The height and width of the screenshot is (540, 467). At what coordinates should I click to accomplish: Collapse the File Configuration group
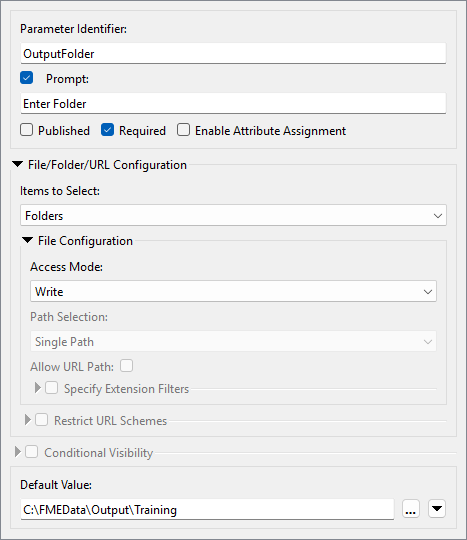point(28,240)
